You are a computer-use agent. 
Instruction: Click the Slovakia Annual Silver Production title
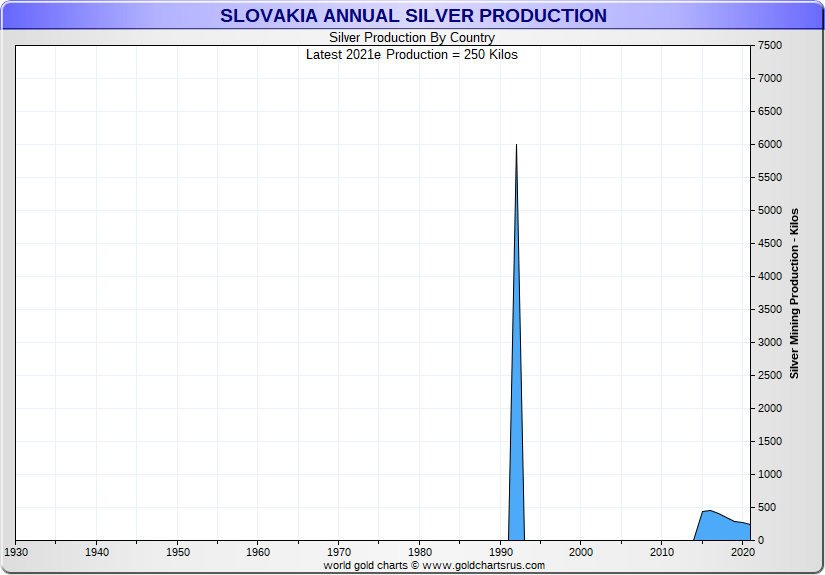pyautogui.click(x=412, y=16)
